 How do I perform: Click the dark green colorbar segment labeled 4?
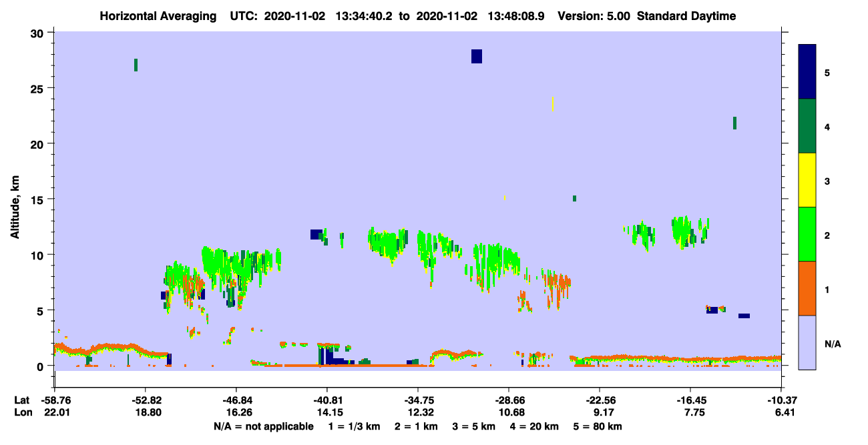[807, 126]
